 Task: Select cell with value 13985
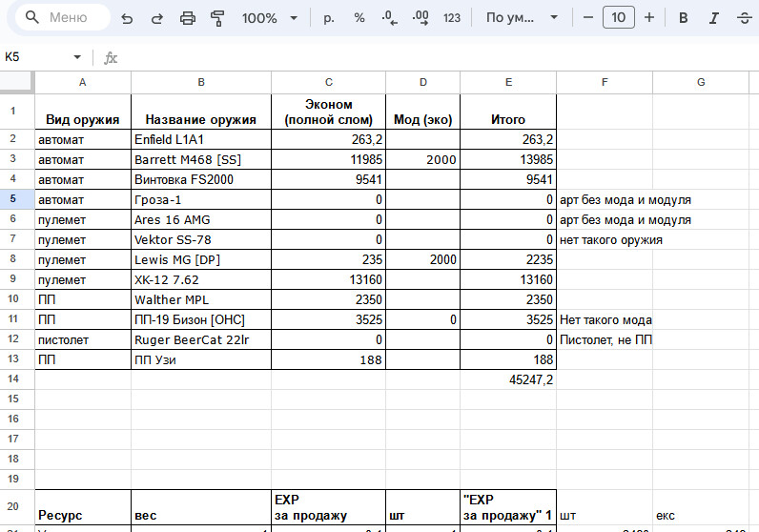point(508,159)
